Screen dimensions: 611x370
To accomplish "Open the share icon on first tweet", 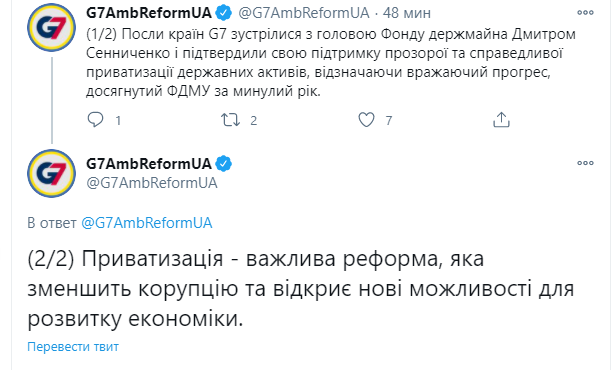I will (501, 120).
